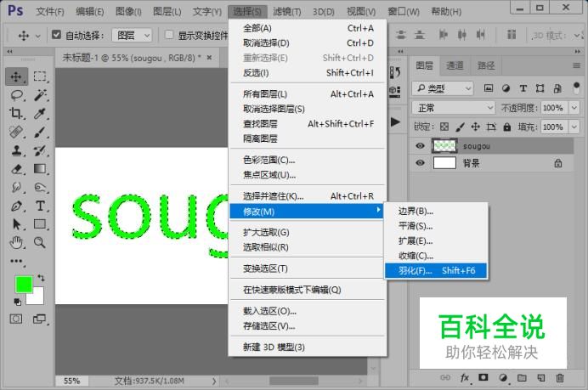Create new fill or adjustment layer
The height and width of the screenshot is (390, 588).
click(503, 377)
